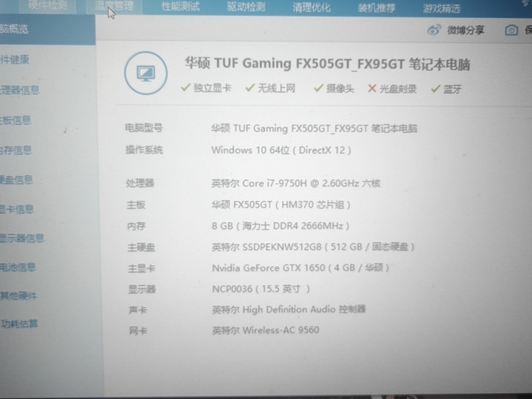Click the Wireless-AC 9560 value
This screenshot has width=532, height=399.
coord(266,330)
